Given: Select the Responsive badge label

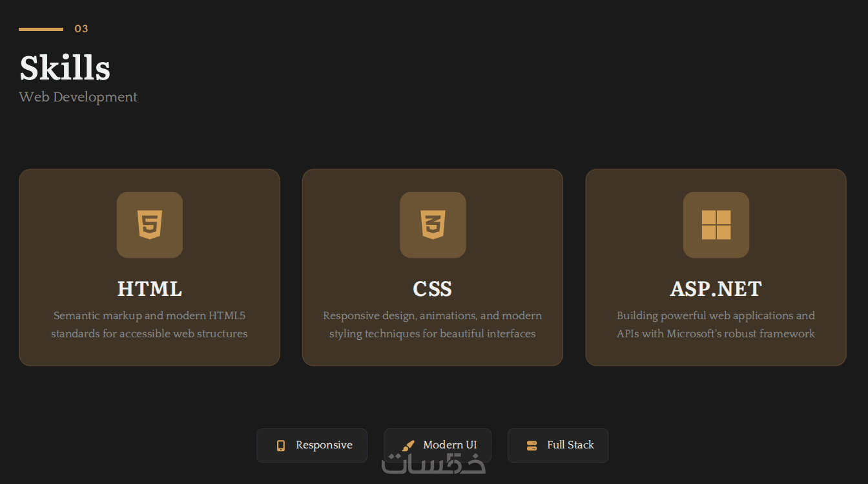Looking at the screenshot, I should (x=324, y=445).
